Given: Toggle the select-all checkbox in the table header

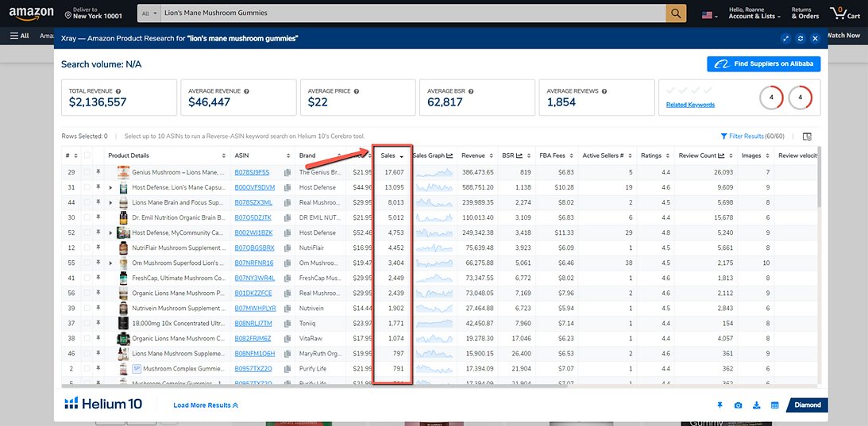Looking at the screenshot, I should click(87, 155).
